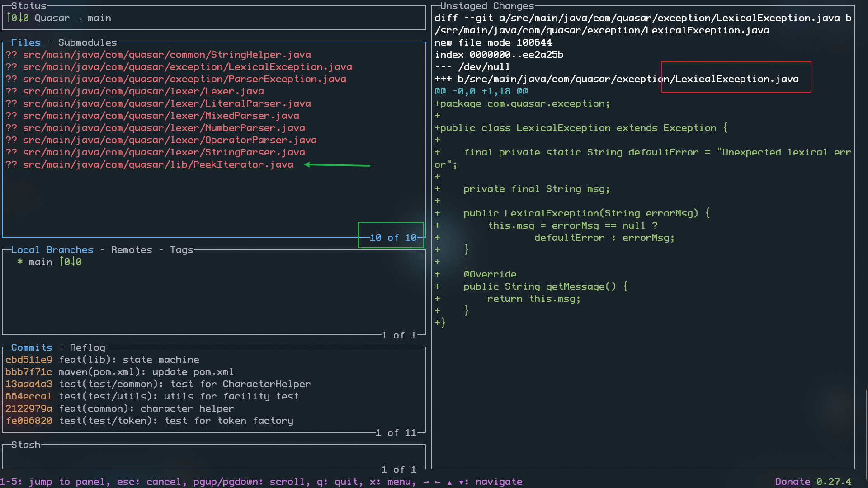Open the Remotes tab

132,250
